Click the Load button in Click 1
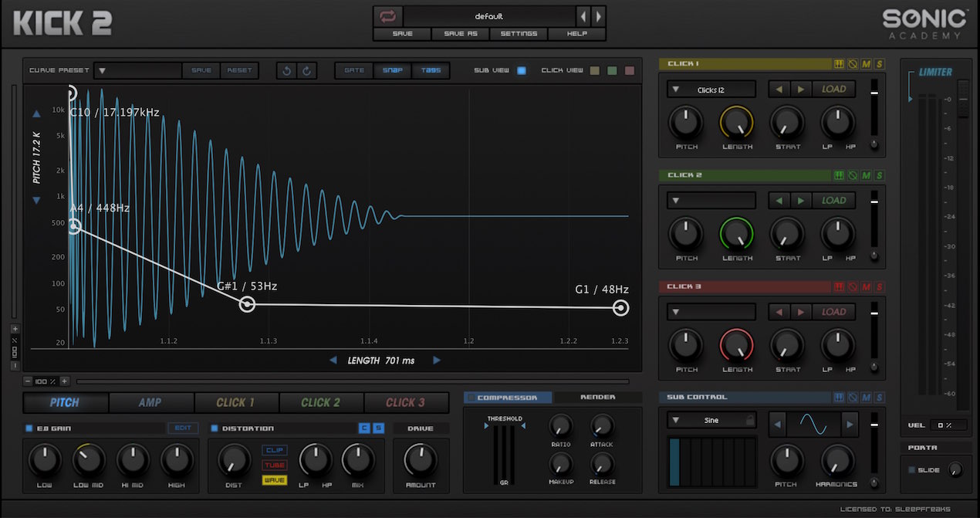 pos(833,90)
